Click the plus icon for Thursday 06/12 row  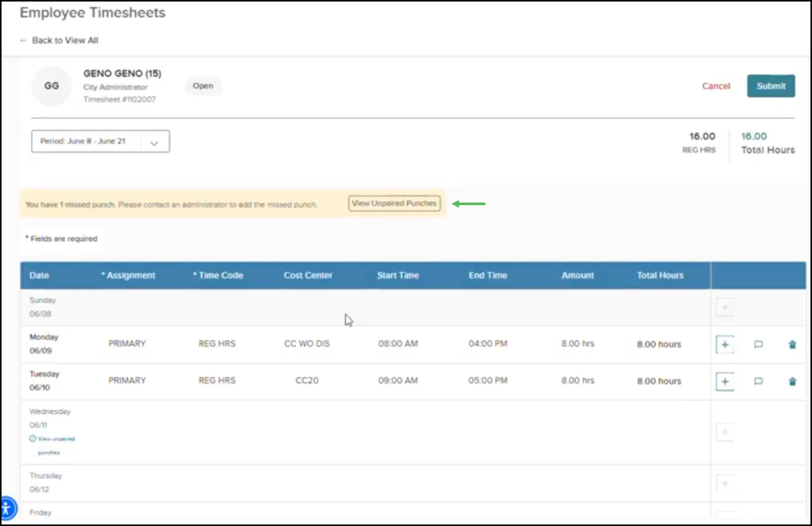pyautogui.click(x=725, y=483)
